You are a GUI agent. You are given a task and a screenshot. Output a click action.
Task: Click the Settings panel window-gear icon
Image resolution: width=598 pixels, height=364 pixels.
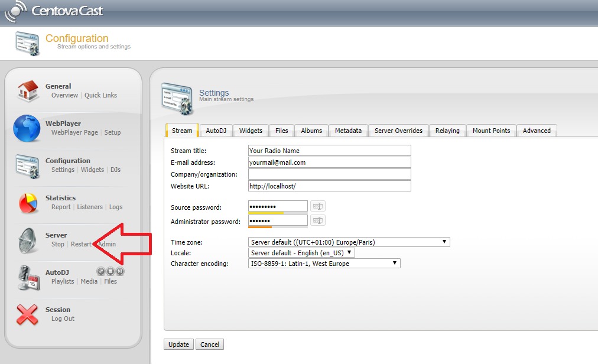pos(177,99)
